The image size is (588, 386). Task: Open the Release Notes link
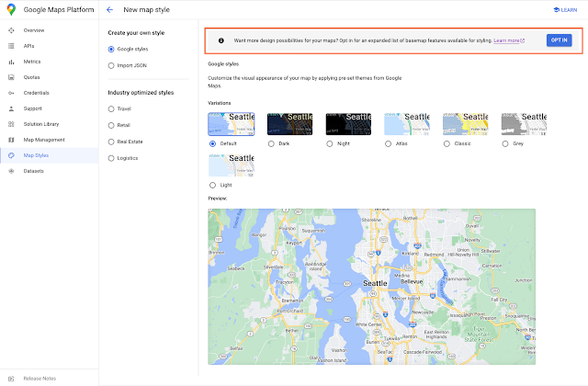40,379
